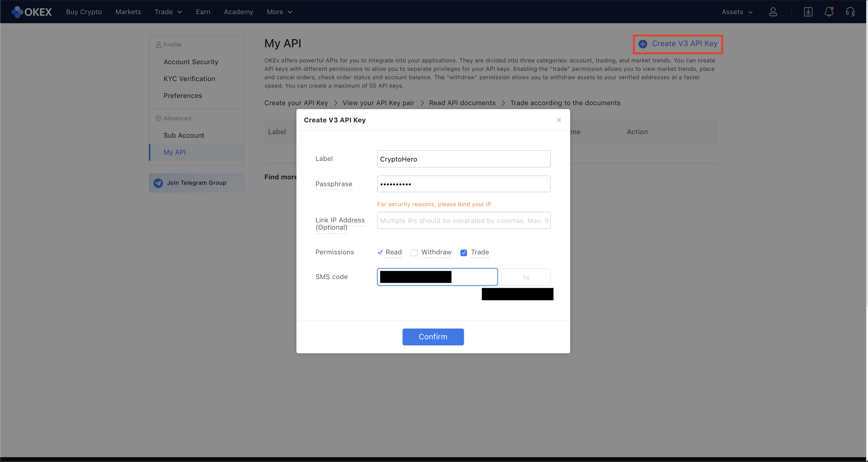Click 'Trade according to the documents' text
Image resolution: width=868 pixels, height=462 pixels.
[x=565, y=103]
